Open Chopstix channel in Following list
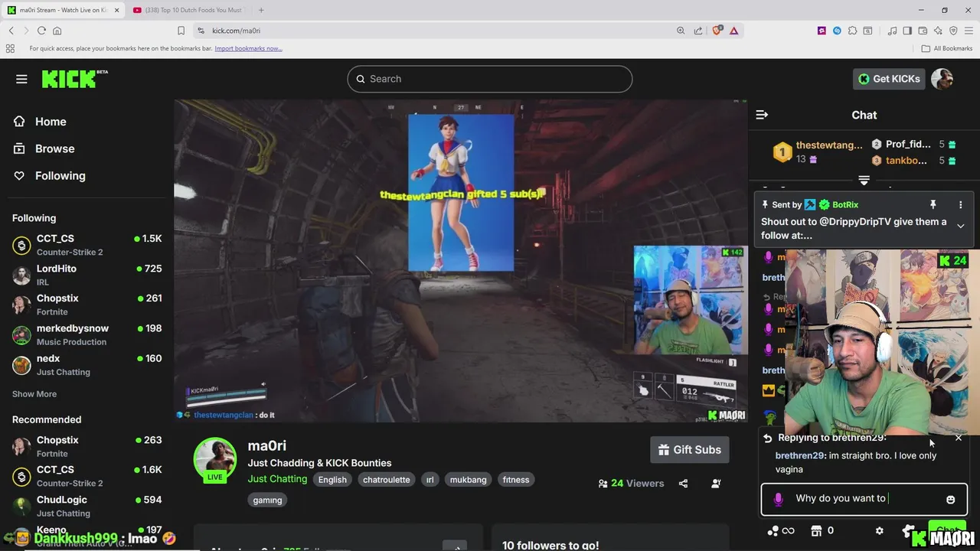 [x=87, y=305]
